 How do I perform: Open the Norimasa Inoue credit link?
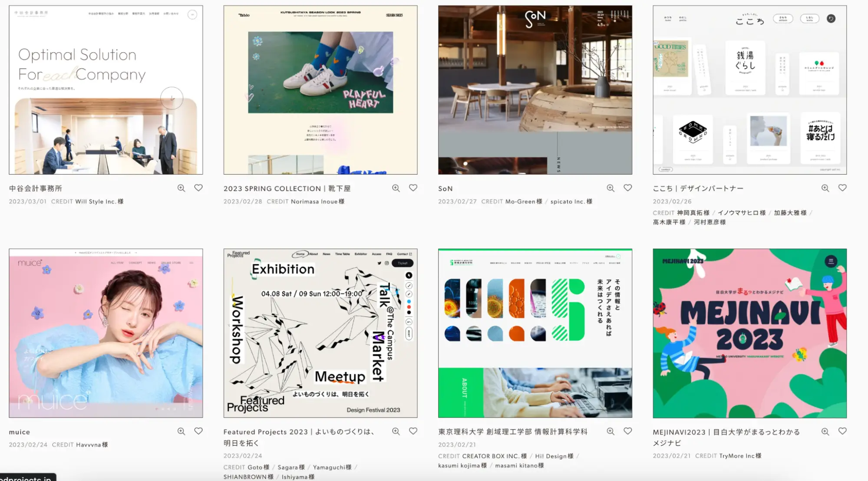click(x=318, y=201)
